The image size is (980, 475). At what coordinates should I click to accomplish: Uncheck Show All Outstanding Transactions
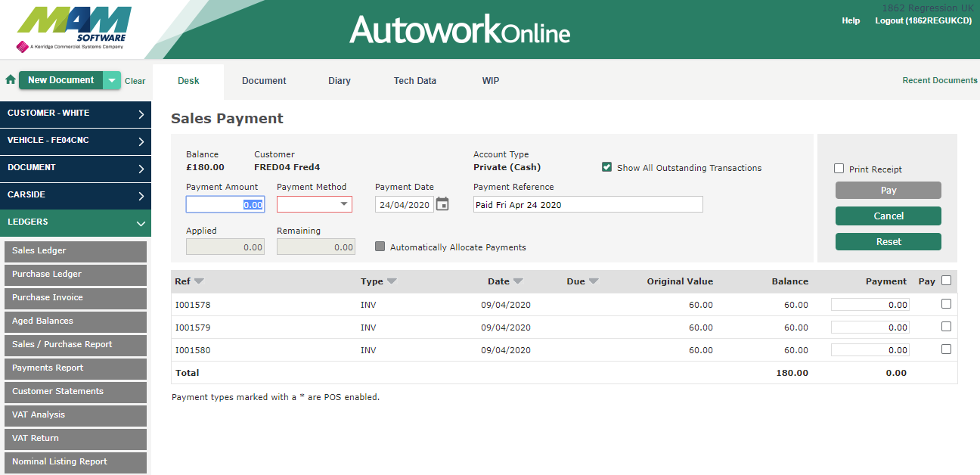coord(606,167)
